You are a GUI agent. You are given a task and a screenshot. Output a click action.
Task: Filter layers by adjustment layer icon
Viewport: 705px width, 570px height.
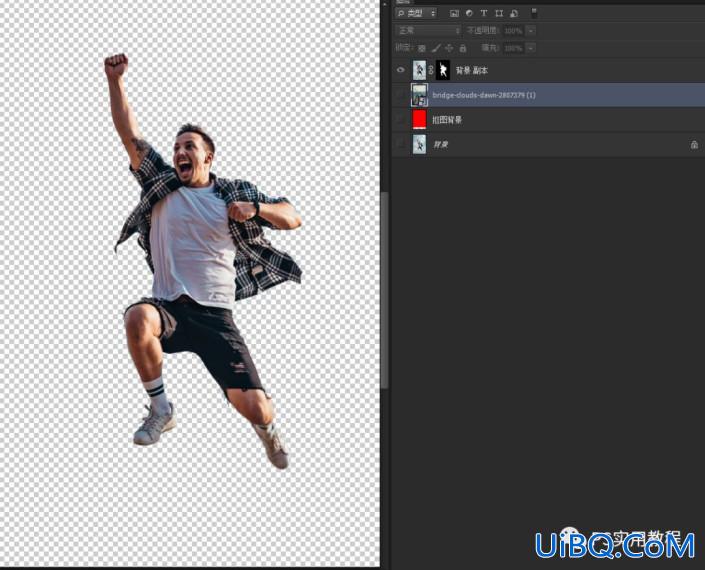pos(469,13)
